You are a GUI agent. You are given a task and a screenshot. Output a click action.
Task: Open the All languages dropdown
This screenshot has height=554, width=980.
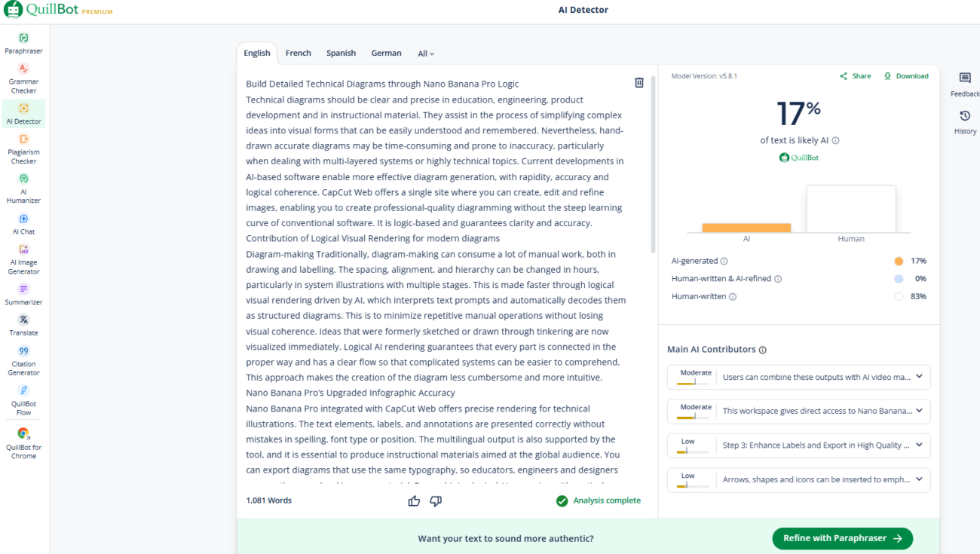pos(426,54)
